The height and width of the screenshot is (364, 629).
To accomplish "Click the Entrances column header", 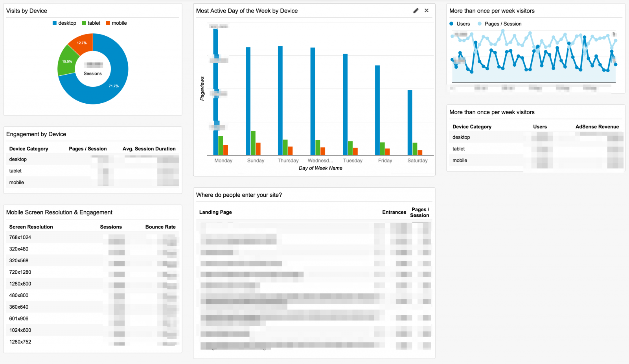I will 394,212.
